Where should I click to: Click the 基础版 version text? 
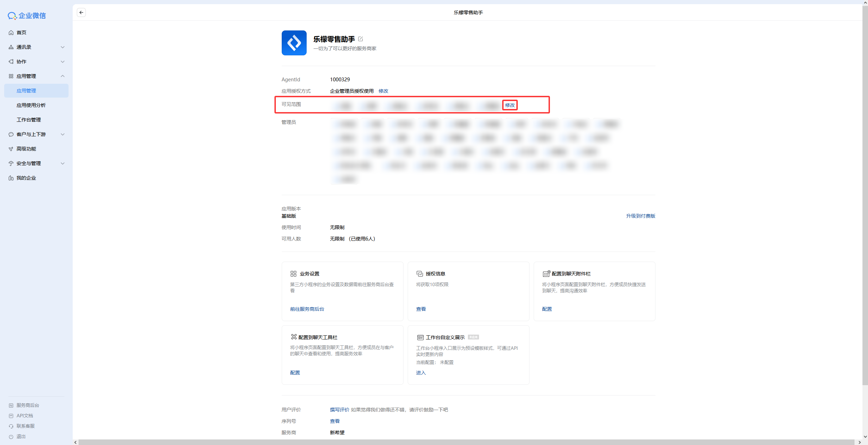click(x=289, y=216)
